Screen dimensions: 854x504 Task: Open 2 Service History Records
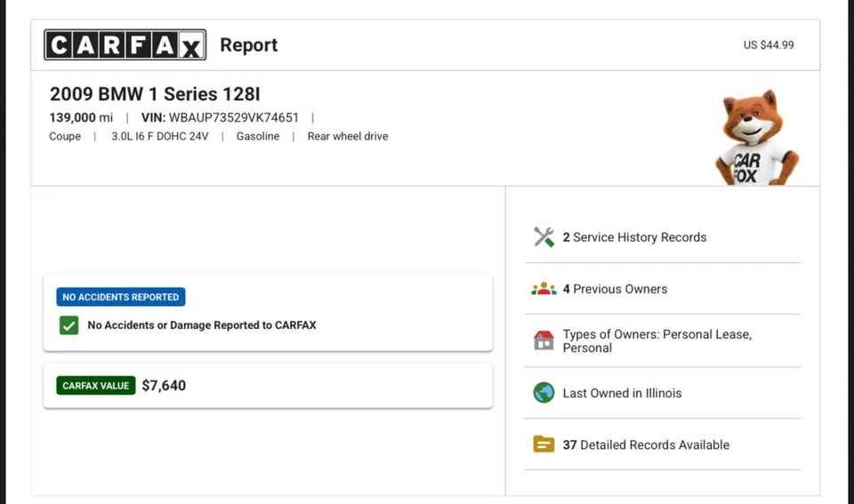[662, 237]
